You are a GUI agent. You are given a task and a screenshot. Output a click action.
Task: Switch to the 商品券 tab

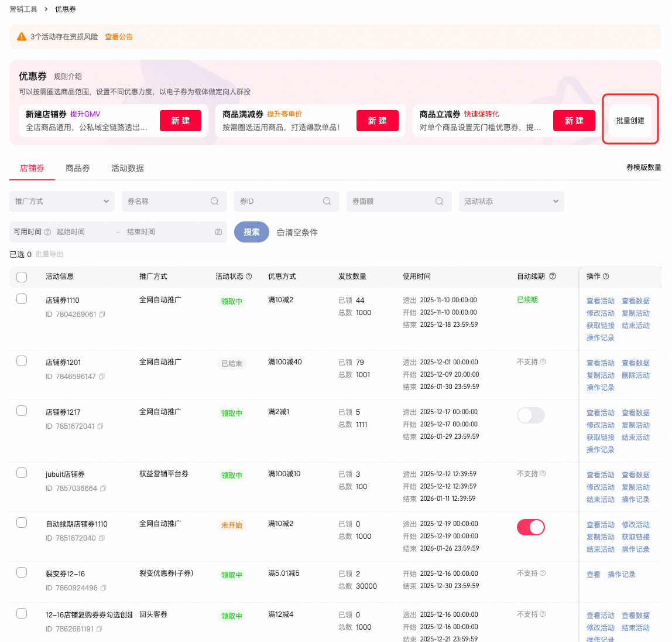[78, 168]
